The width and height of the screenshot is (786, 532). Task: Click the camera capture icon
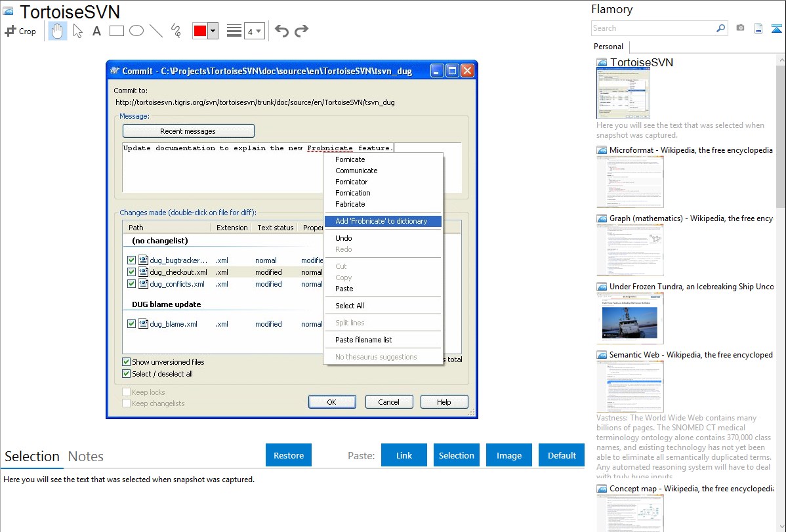740,28
